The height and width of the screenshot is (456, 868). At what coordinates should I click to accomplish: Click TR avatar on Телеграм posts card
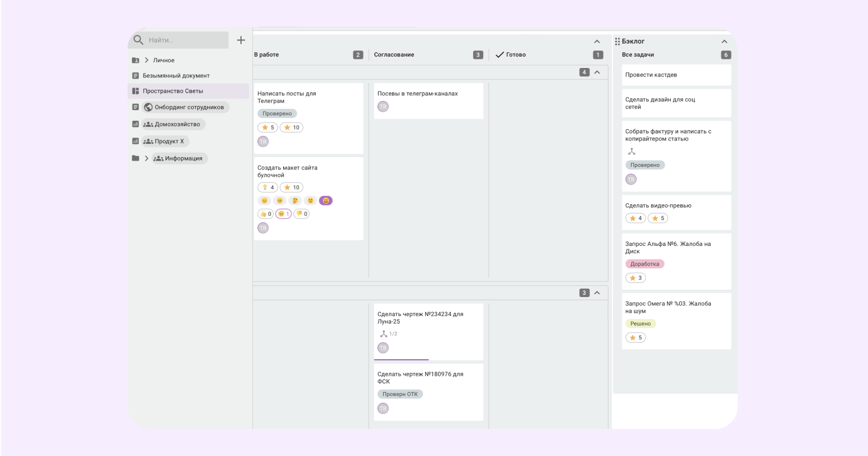(263, 142)
